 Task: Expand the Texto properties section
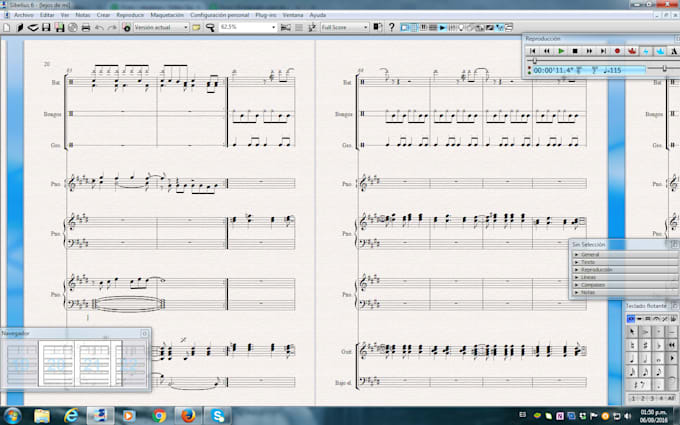tap(624, 262)
